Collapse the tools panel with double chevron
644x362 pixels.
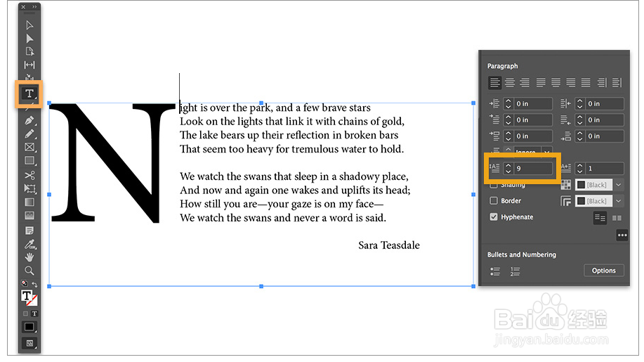click(34, 7)
